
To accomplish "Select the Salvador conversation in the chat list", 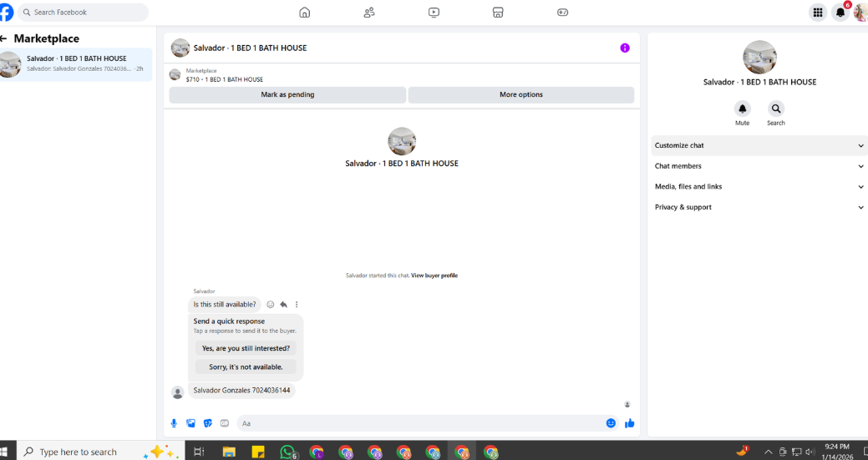I will click(76, 64).
